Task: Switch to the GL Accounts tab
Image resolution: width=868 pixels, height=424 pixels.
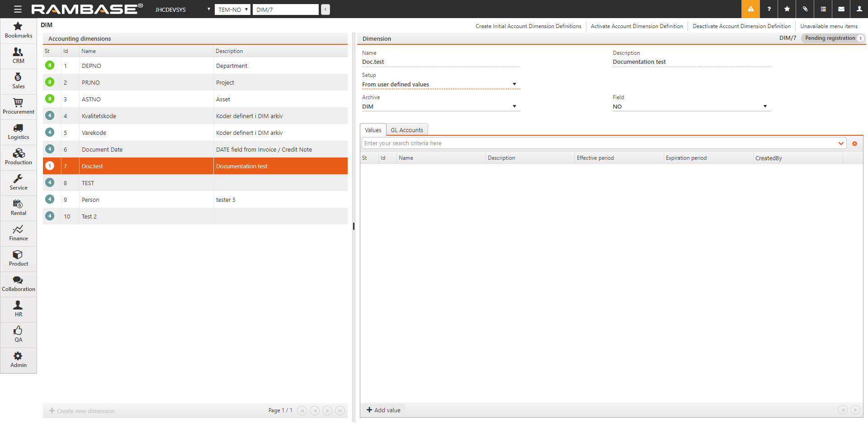Action: [407, 130]
